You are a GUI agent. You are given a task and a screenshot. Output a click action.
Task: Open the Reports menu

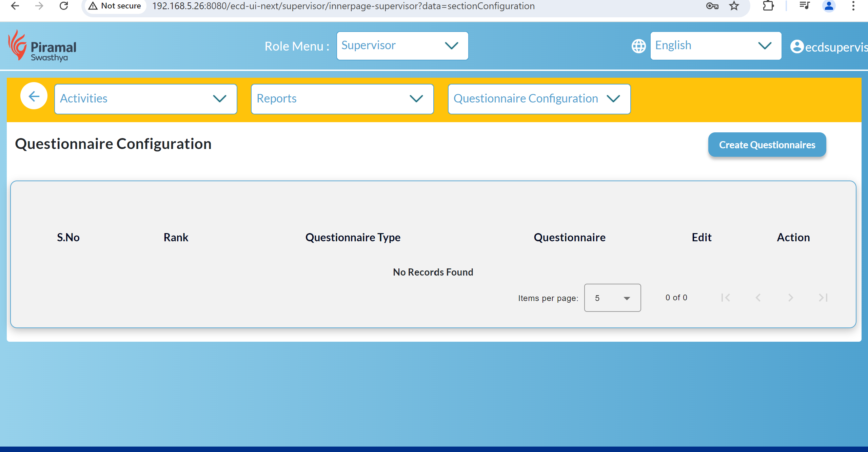click(x=342, y=99)
